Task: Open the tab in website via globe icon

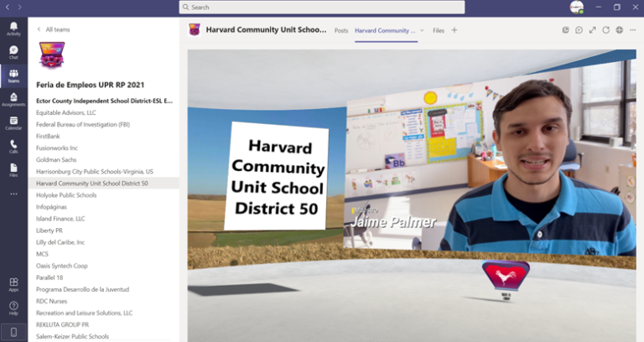Action: (620, 30)
